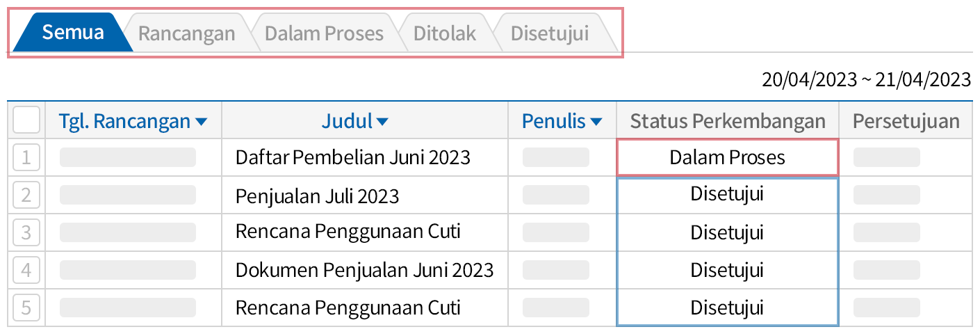Tick the row 3 checkbox

[26, 232]
